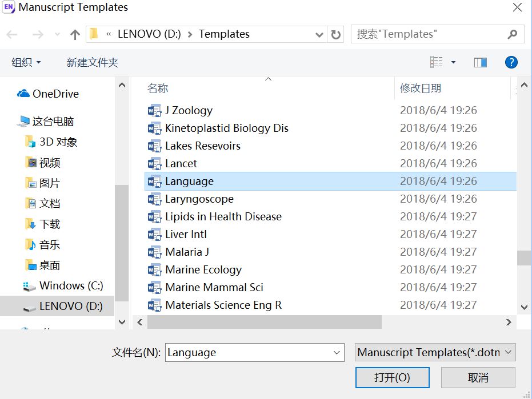Expand the 文件名 dropdown arrow
Viewport: 532px width, 399px height.
337,353
